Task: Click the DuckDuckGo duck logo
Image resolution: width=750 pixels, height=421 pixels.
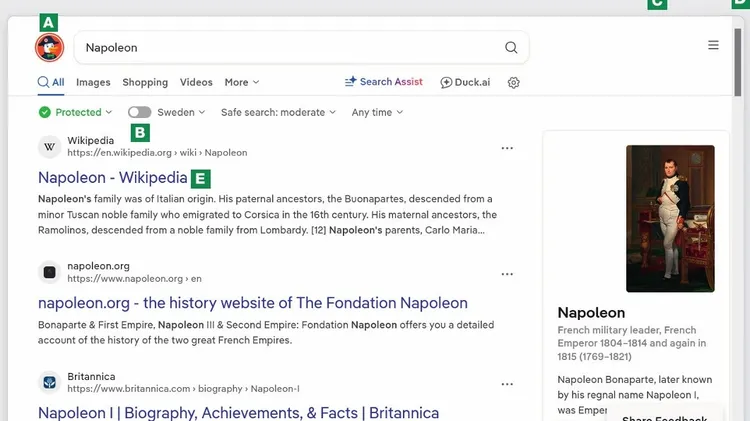Action: [x=49, y=47]
